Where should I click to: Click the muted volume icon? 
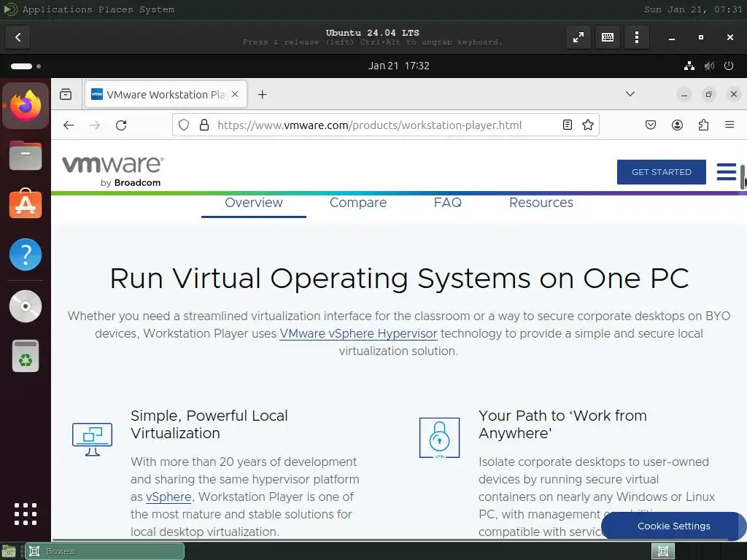pos(709,66)
